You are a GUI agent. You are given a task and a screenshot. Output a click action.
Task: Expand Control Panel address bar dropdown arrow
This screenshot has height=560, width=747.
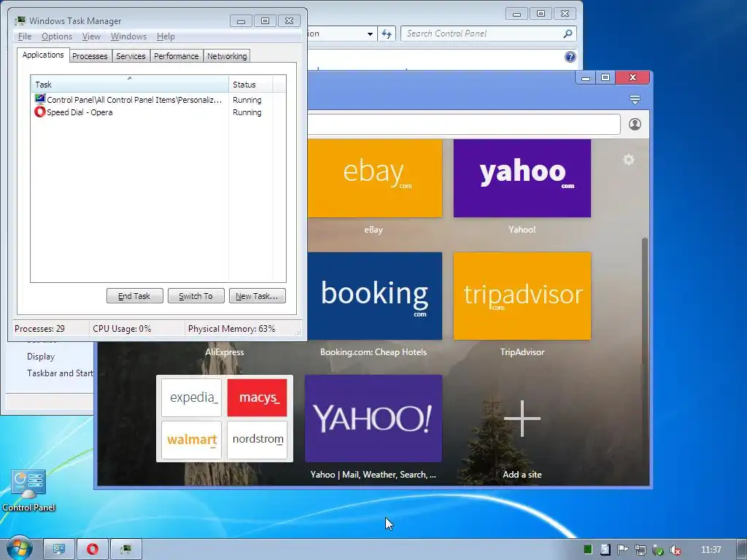click(370, 34)
